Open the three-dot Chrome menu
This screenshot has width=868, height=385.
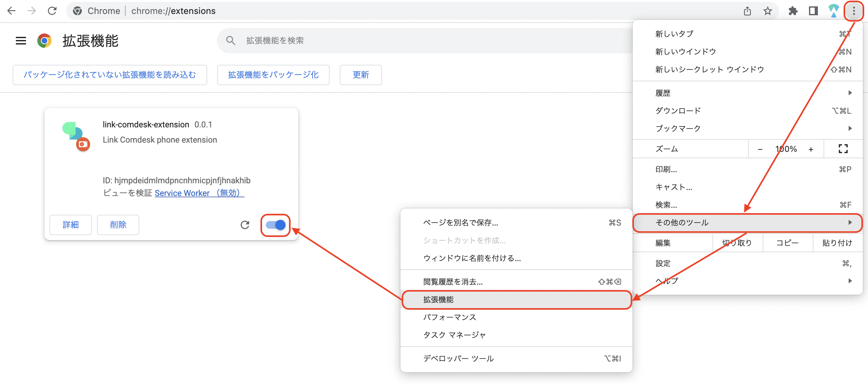click(853, 11)
